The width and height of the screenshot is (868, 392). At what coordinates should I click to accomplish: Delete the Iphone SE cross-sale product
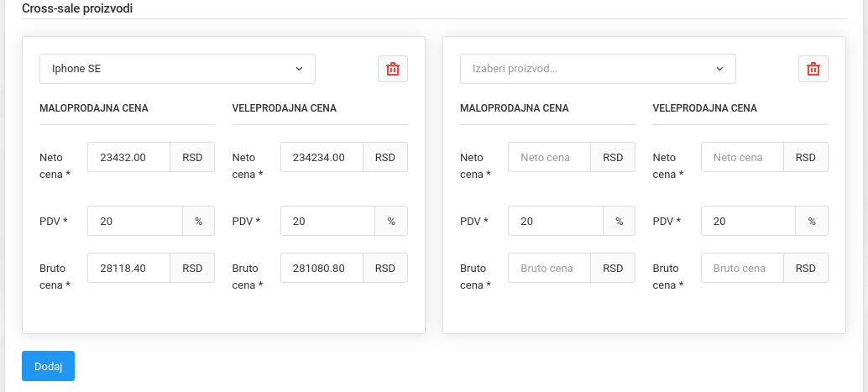point(392,69)
